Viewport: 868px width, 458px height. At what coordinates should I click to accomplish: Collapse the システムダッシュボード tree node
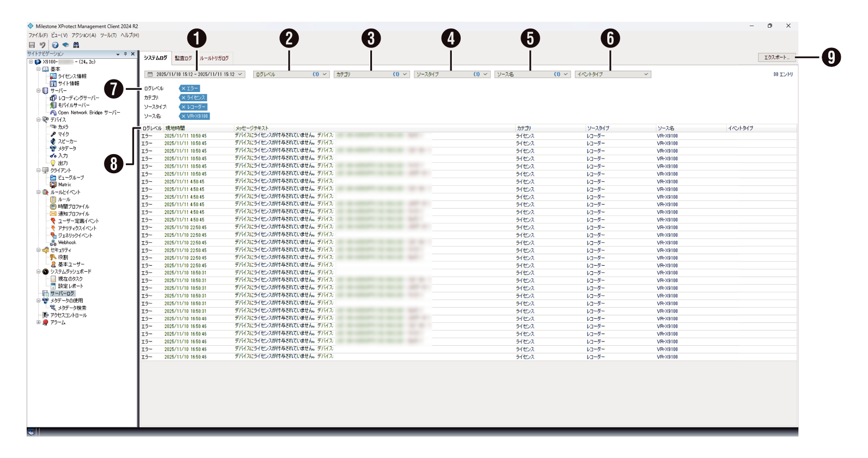click(x=39, y=272)
